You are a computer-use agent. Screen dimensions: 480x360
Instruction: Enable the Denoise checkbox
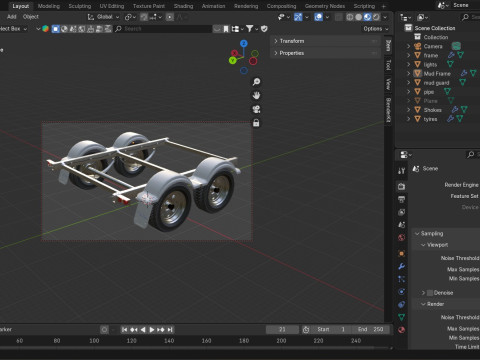[430, 293]
